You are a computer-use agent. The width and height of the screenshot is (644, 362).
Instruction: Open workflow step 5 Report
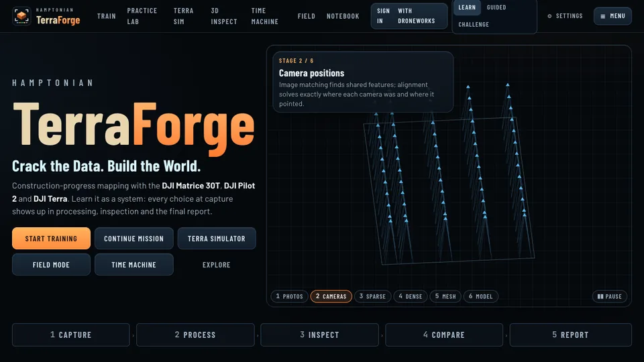[x=570, y=335]
